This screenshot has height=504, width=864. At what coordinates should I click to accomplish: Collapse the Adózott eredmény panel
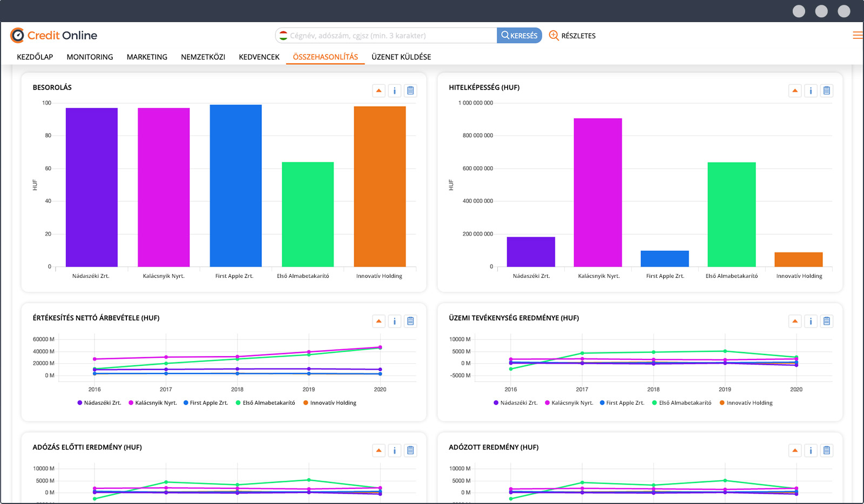[795, 451]
